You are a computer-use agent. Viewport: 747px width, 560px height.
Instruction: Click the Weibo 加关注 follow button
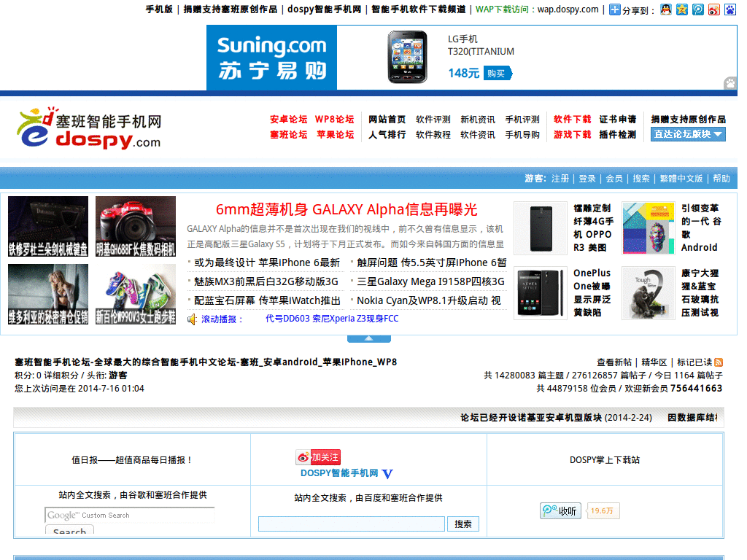[x=318, y=457]
